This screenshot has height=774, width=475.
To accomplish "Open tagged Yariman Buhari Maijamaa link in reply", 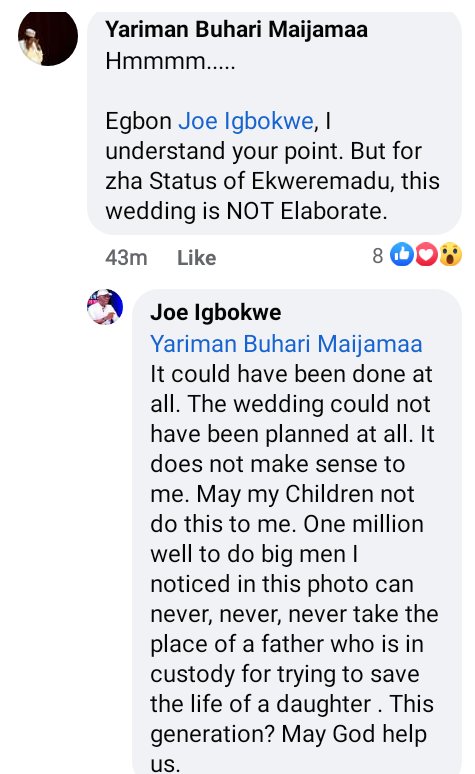I will click(x=286, y=344).
